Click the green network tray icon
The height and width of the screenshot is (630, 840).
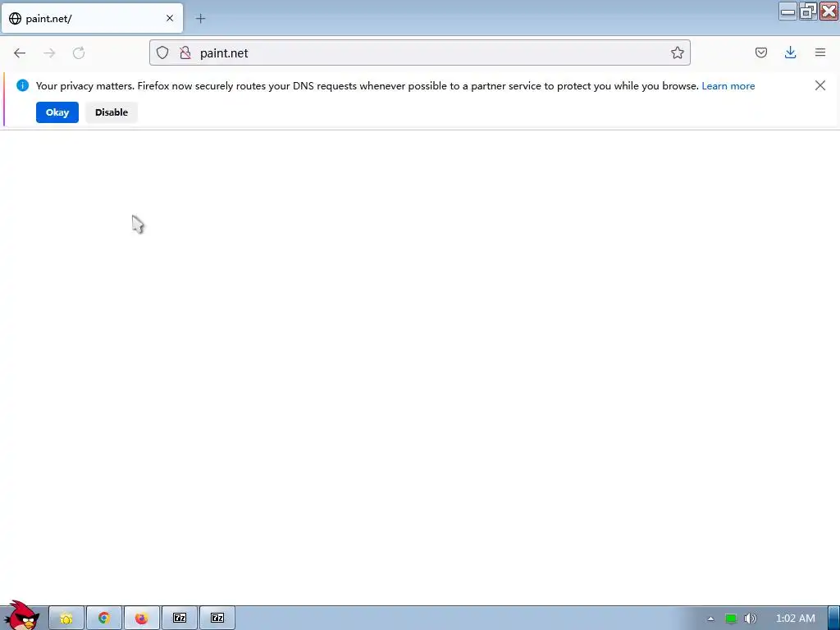click(x=731, y=619)
